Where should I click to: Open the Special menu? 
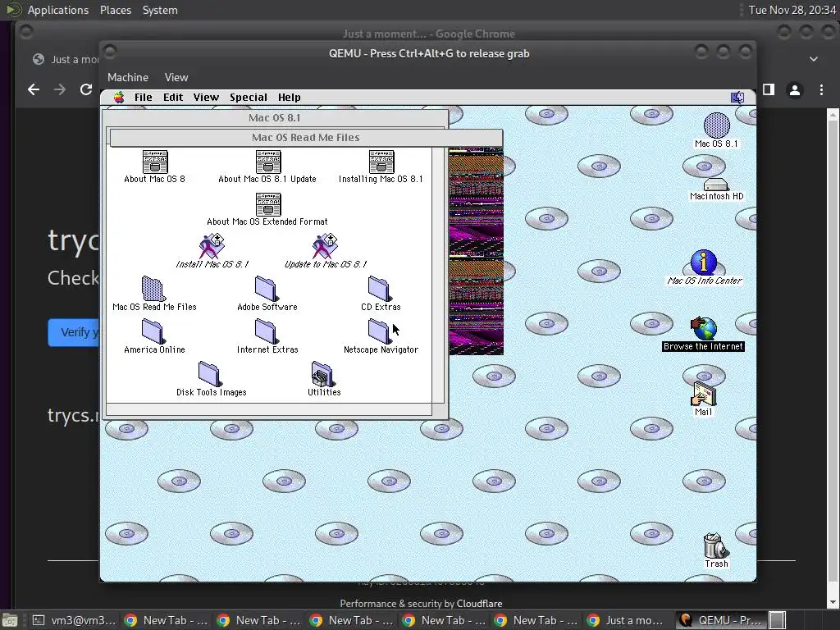[x=249, y=98]
